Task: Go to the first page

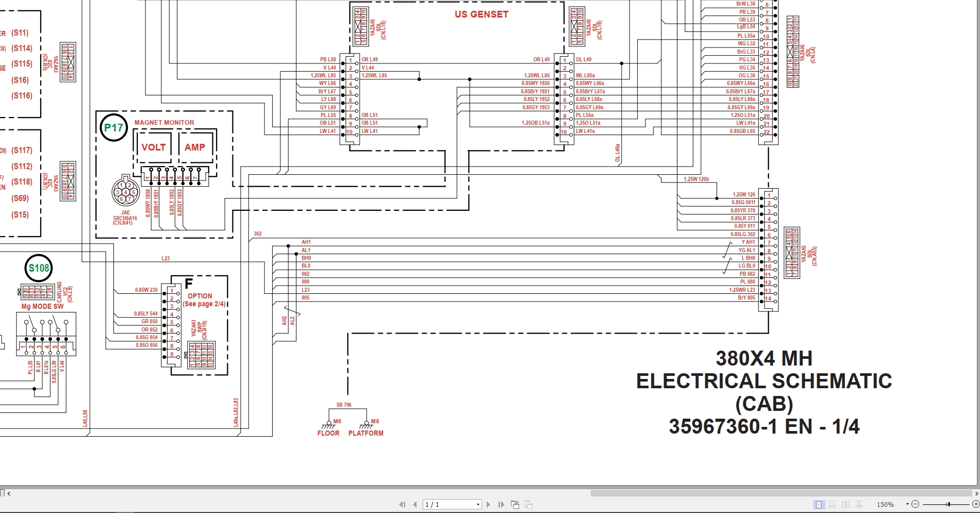Action: click(x=402, y=504)
